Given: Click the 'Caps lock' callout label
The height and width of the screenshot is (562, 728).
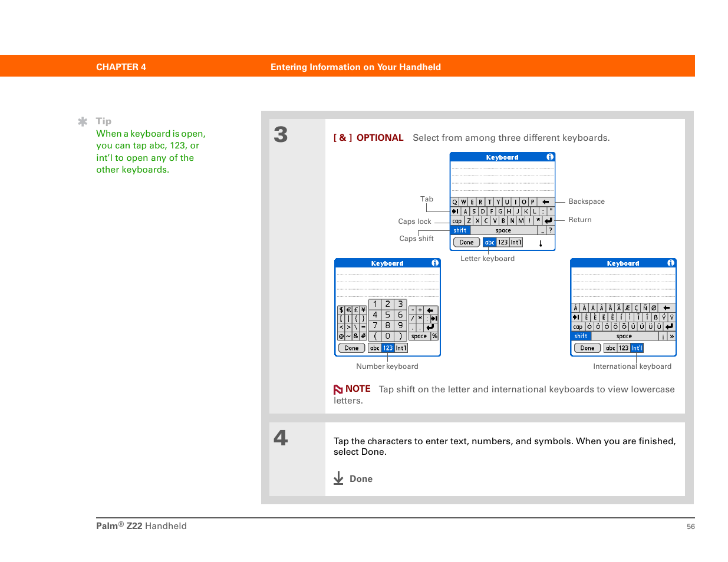Looking at the screenshot, I should pos(414,222).
